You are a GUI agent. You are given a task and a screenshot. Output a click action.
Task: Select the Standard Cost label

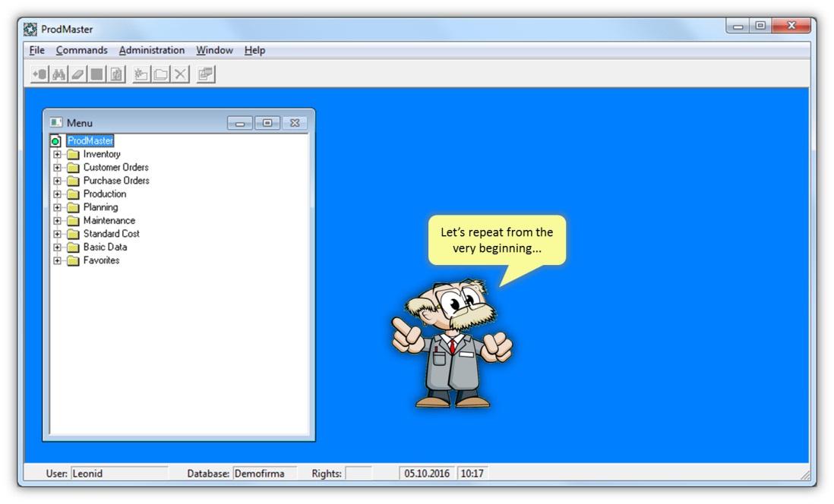coord(111,234)
